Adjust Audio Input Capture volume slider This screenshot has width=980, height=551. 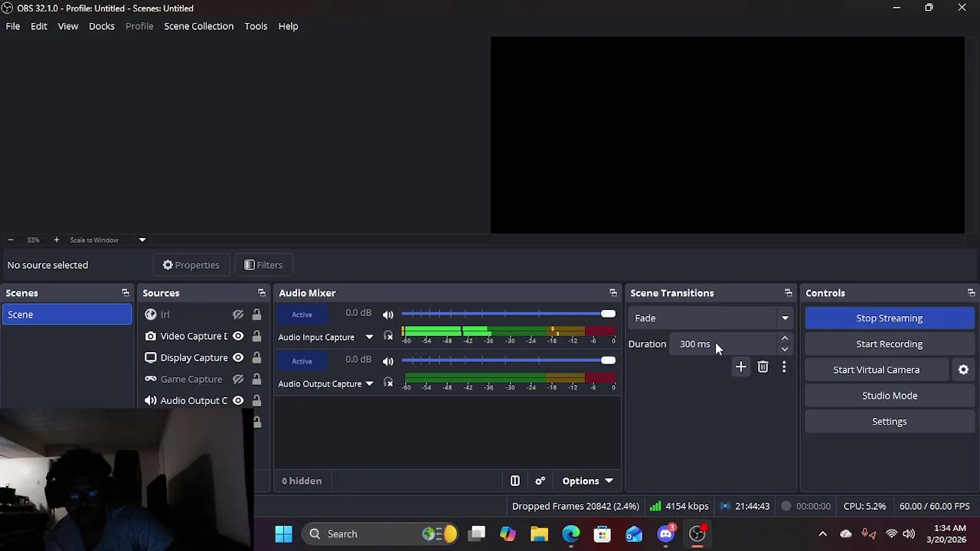(x=508, y=314)
